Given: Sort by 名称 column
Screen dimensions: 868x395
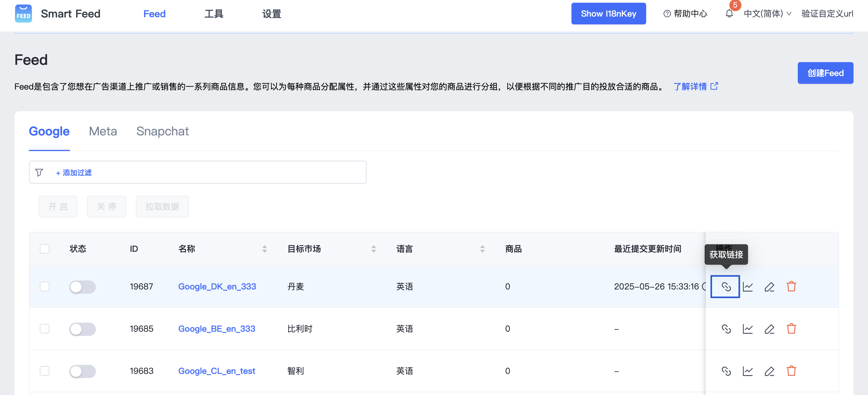Looking at the screenshot, I should click(265, 249).
